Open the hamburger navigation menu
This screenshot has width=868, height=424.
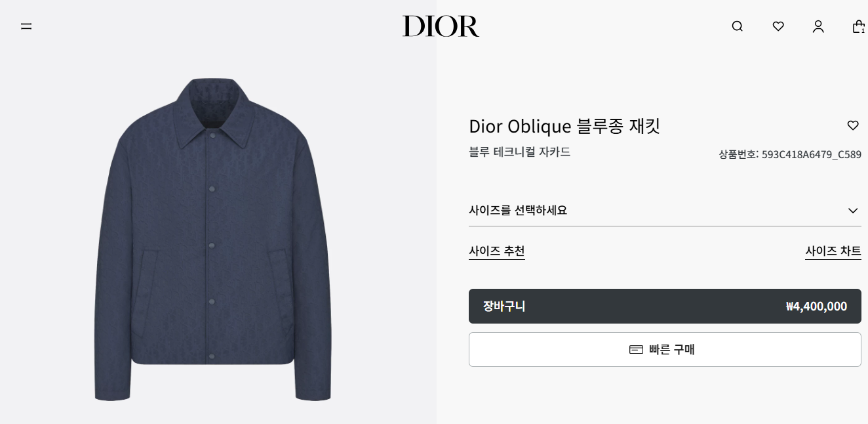[x=26, y=26]
